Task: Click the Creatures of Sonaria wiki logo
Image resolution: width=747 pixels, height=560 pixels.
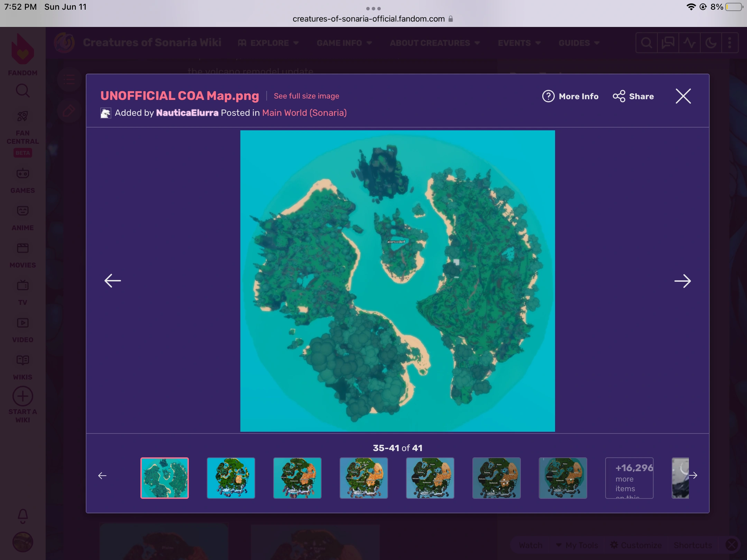Action: 64,43
